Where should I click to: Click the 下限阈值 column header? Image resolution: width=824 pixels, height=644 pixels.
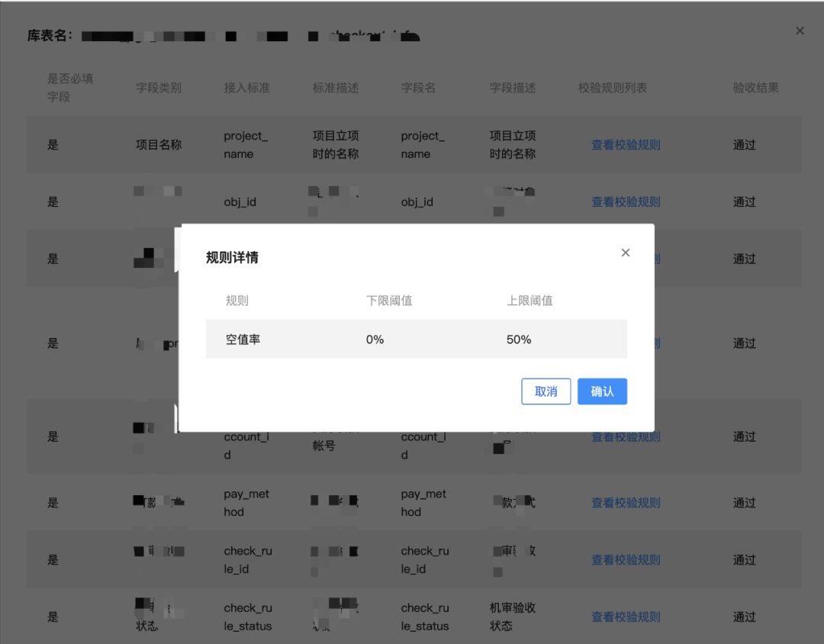(x=389, y=301)
